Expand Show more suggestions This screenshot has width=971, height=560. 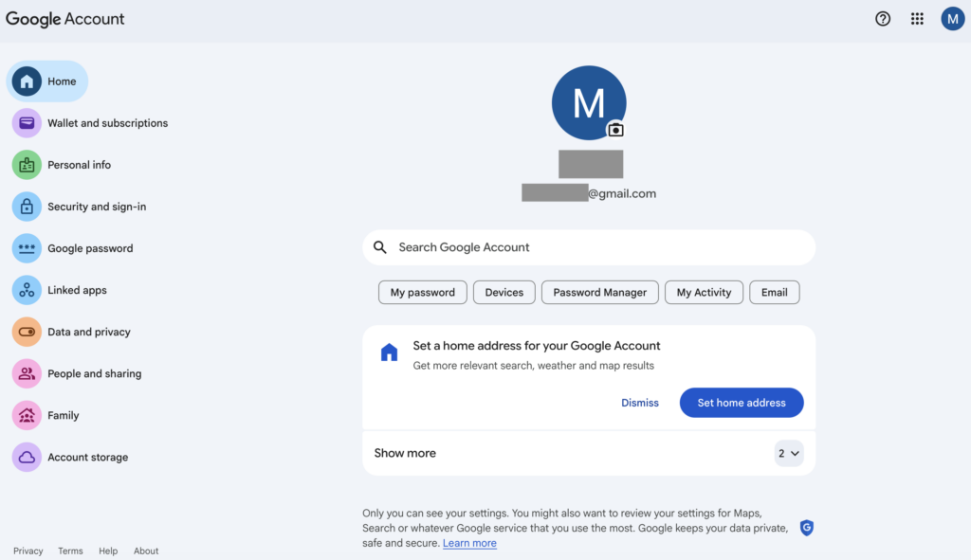point(588,453)
